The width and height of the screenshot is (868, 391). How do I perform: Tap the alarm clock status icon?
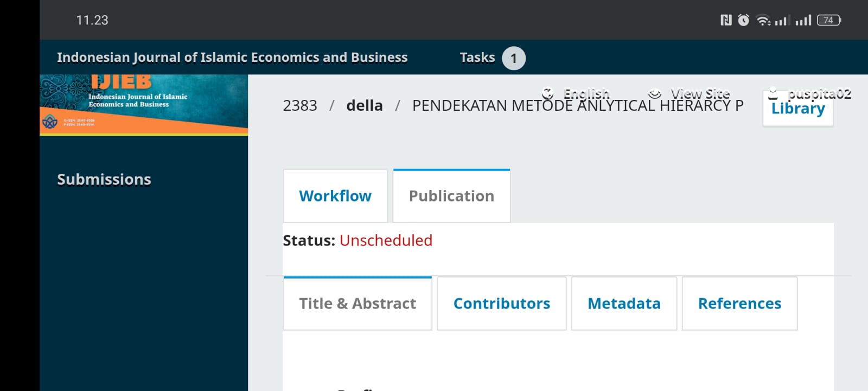point(744,21)
